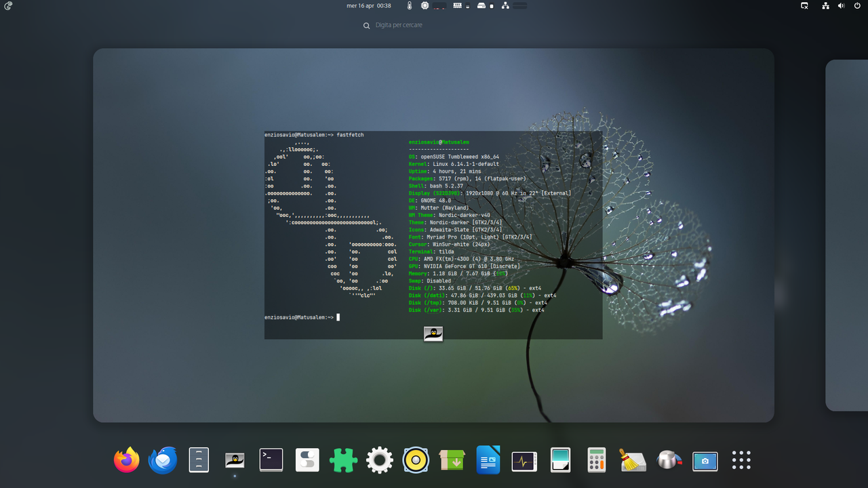This screenshot has height=488, width=868.
Task: Launch the dark console terminal app
Action: pos(271,460)
